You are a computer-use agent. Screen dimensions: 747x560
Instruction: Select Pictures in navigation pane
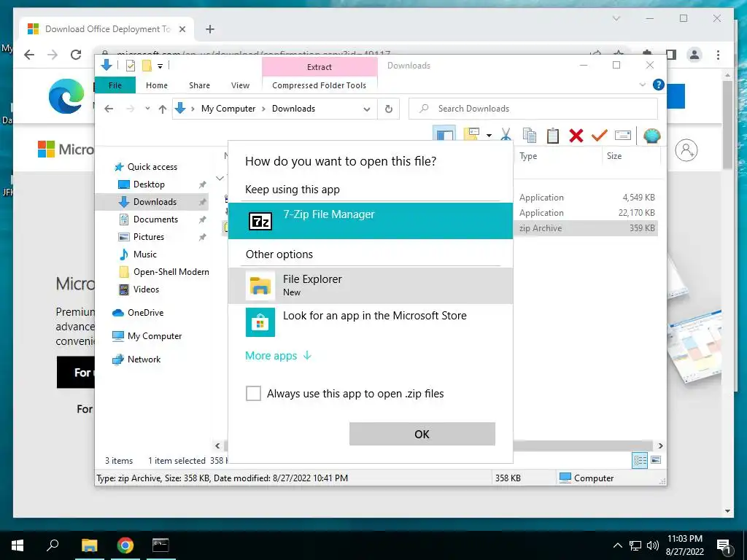[x=149, y=237]
